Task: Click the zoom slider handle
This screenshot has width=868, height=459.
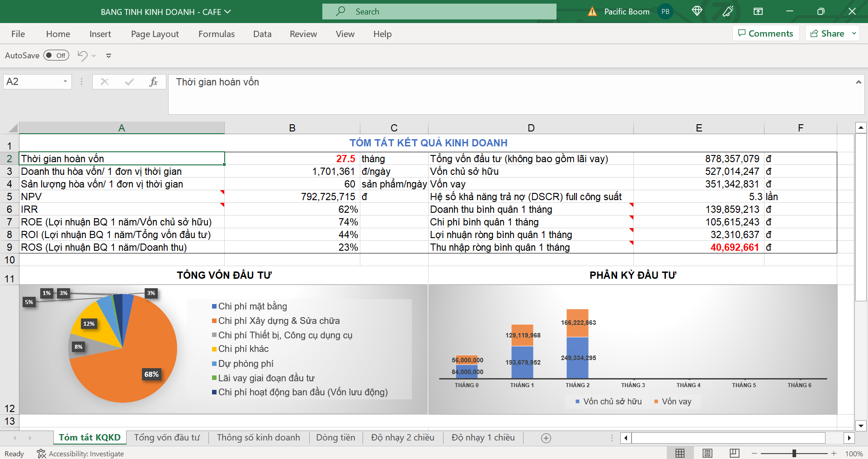Action: click(794, 453)
